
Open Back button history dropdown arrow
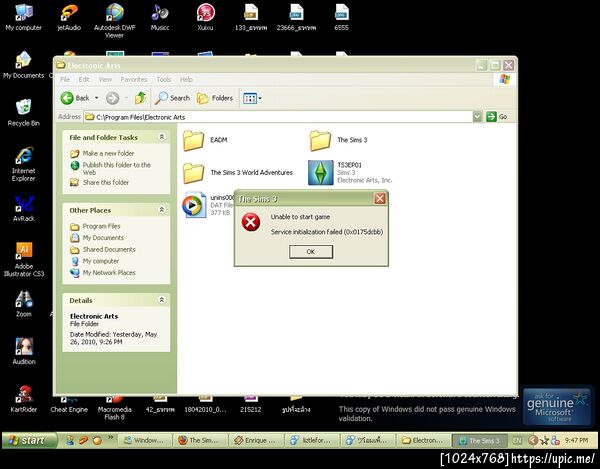click(x=96, y=98)
